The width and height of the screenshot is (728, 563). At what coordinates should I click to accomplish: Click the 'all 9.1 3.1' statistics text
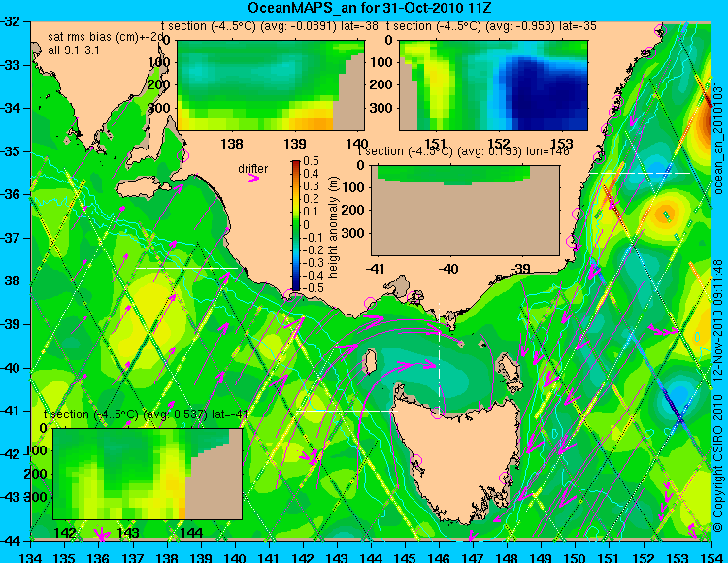[74, 50]
